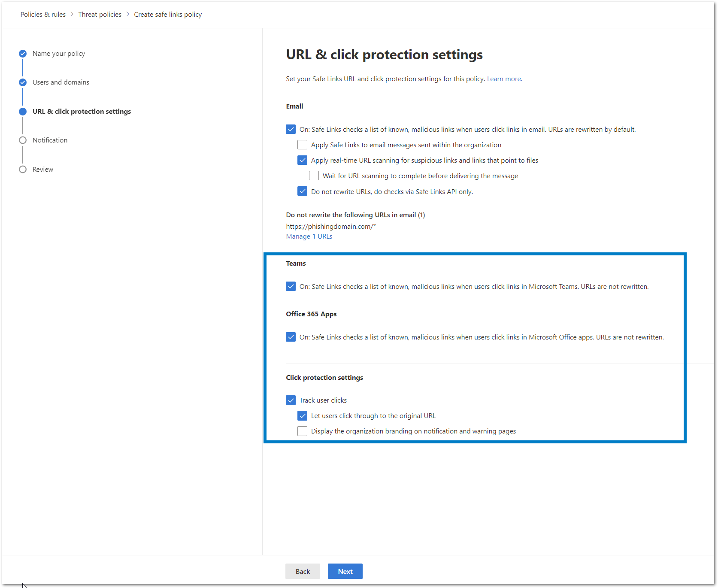
Task: Open Threat policies breadcrumb link
Action: pyautogui.click(x=100, y=14)
